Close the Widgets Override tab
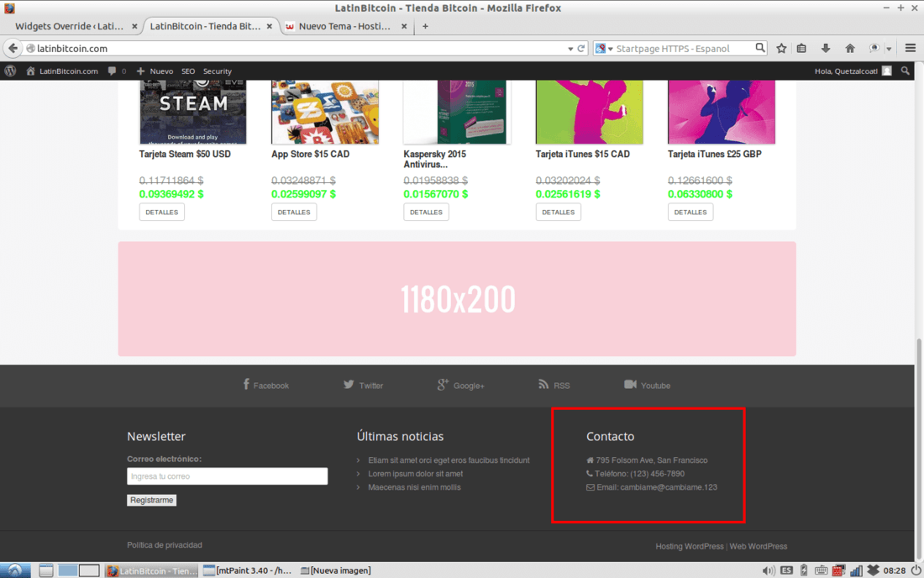 coord(134,26)
